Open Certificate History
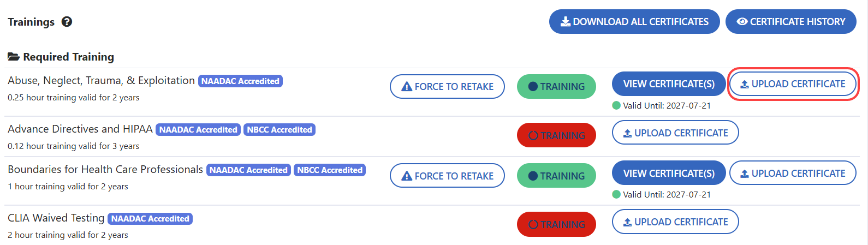This screenshot has height=245, width=868. (790, 22)
